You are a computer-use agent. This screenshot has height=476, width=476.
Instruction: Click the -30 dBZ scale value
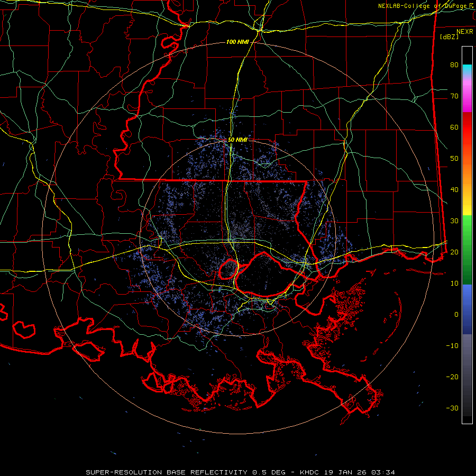452,408
